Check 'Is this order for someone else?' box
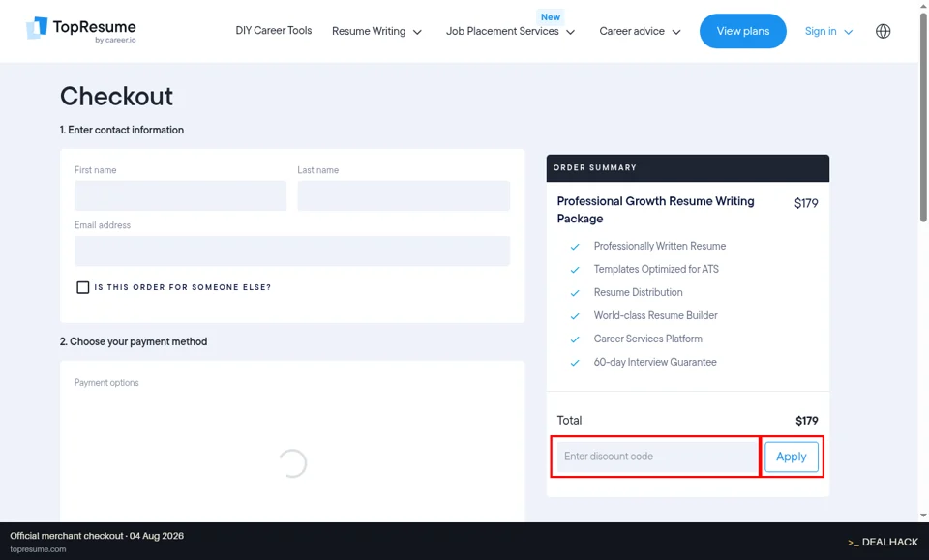This screenshot has height=560, width=929. click(83, 287)
